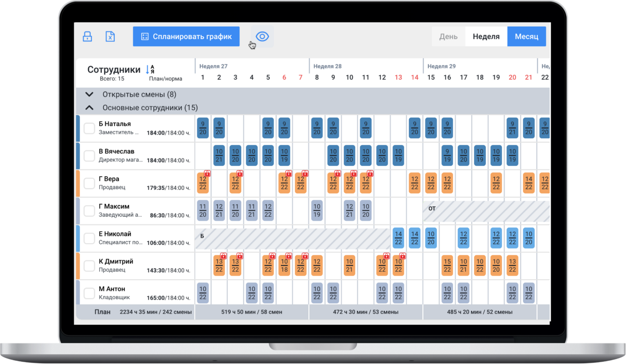Select day 14 column header
Image resolution: width=626 pixels, height=364 pixels.
point(415,77)
